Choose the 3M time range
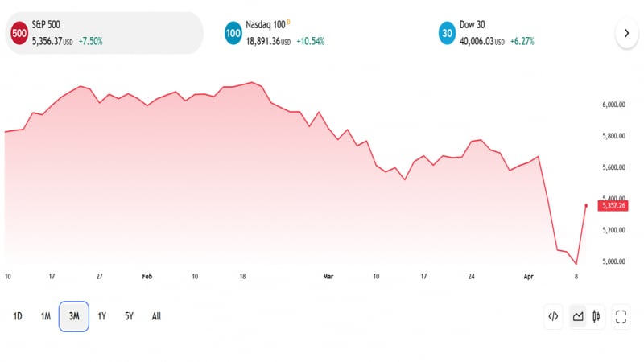This screenshot has height=362, width=644. coord(74,316)
